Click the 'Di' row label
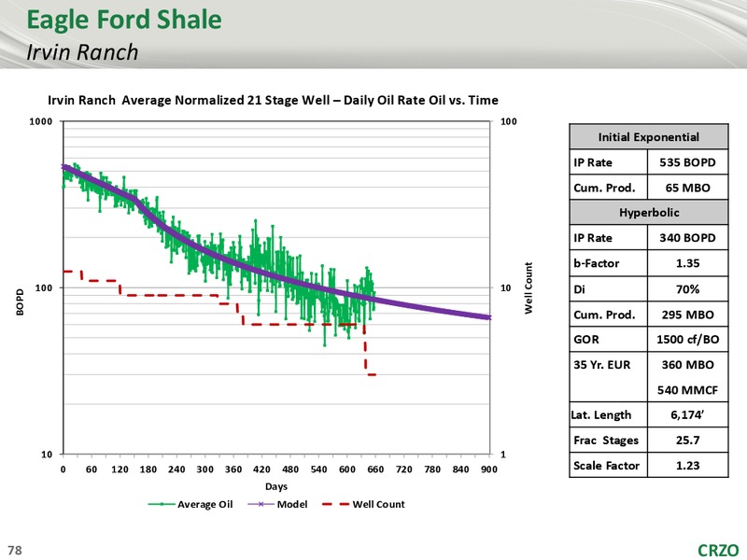Image resolution: width=747 pixels, height=560 pixels. 579,289
